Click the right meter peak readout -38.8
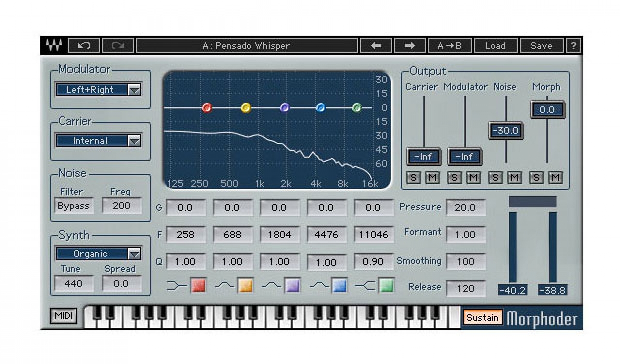Viewport: 620px width, 364px height. [x=552, y=291]
